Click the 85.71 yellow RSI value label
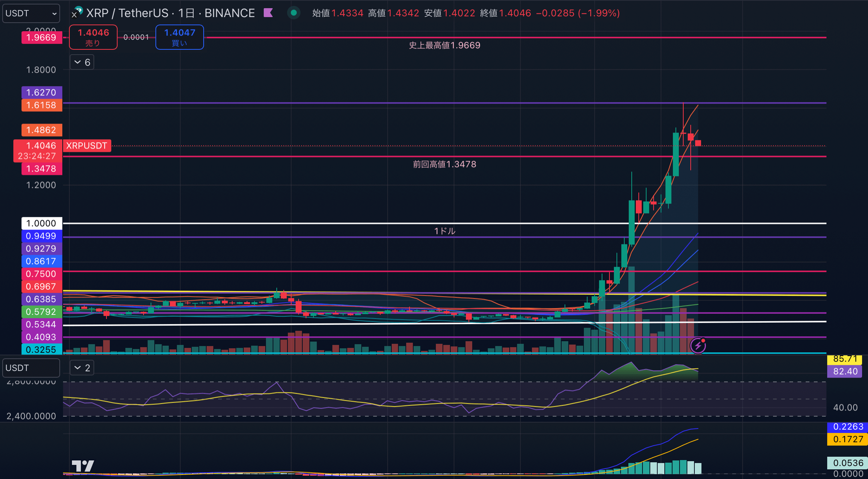 pyautogui.click(x=845, y=359)
